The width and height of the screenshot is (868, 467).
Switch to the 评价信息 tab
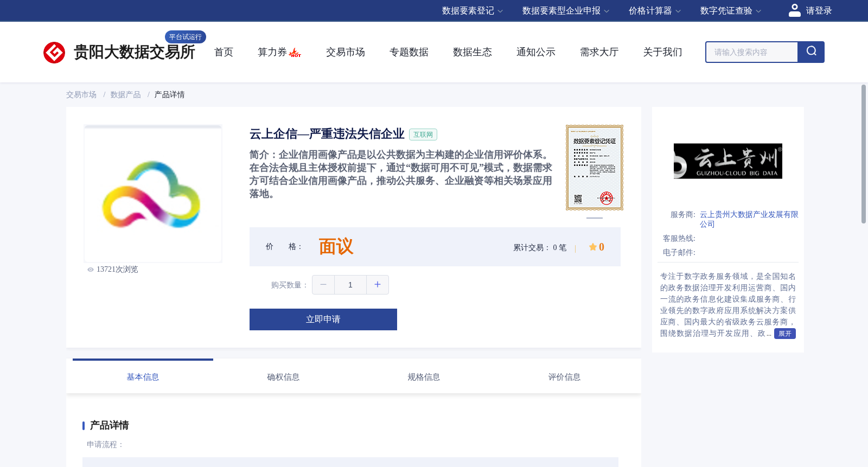coord(564,377)
